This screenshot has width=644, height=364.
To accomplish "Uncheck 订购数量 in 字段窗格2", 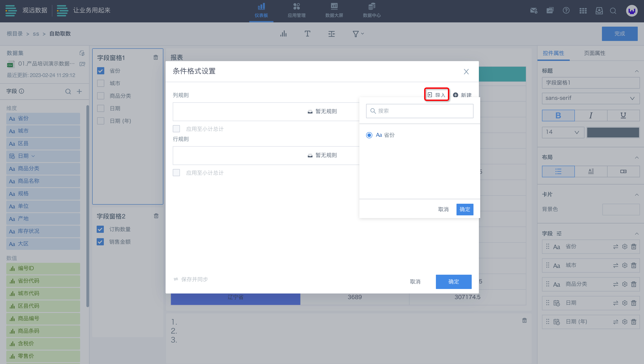I will click(100, 229).
